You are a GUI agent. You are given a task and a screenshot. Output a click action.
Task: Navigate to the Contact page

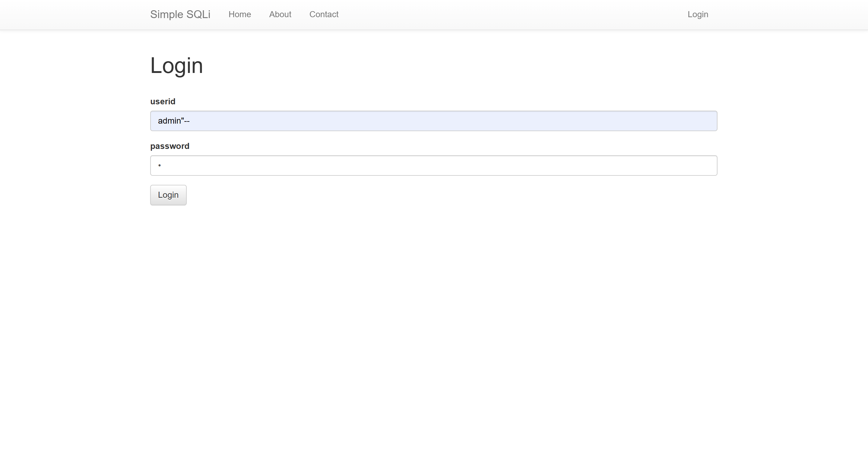(x=324, y=14)
